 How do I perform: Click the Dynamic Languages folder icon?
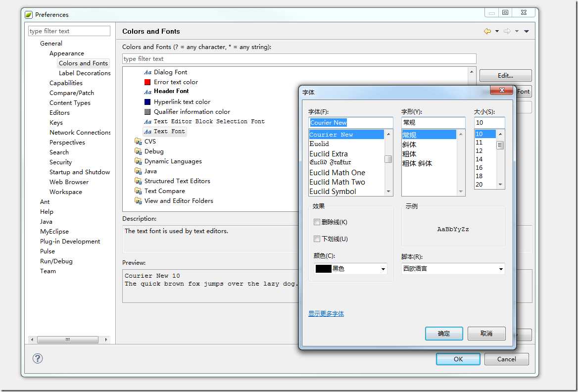(x=138, y=161)
